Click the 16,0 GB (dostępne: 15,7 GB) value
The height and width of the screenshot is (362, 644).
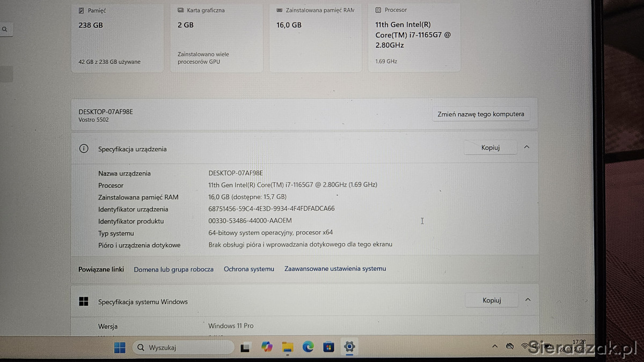pos(247,197)
